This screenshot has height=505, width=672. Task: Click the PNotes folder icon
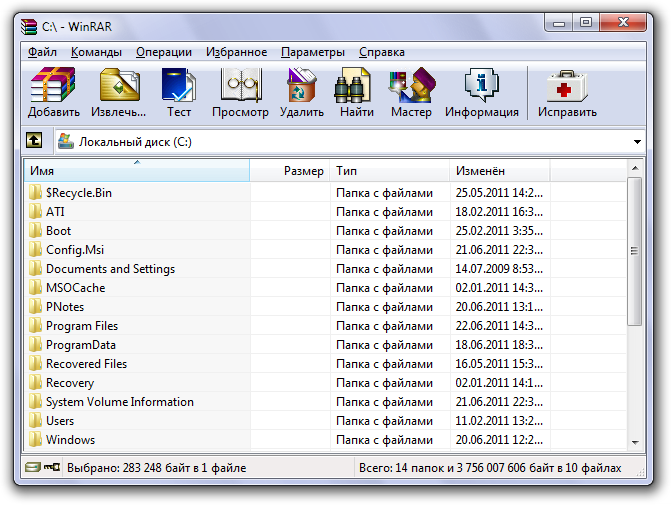point(35,306)
